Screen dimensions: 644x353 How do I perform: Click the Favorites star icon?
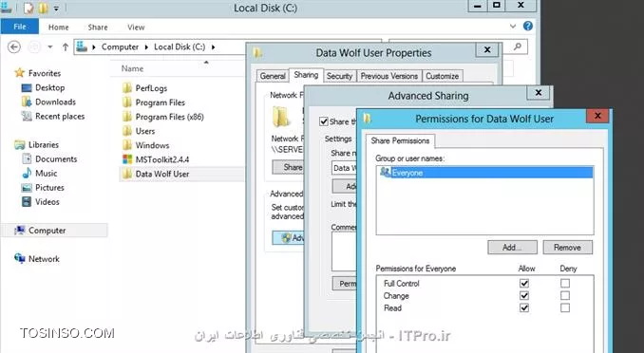pos(19,73)
